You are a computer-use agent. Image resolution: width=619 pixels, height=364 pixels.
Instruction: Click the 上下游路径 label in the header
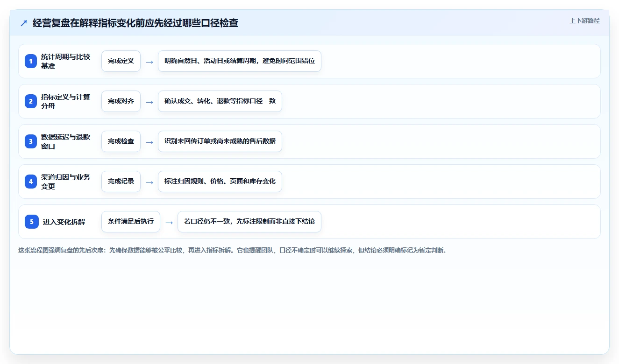pos(584,21)
